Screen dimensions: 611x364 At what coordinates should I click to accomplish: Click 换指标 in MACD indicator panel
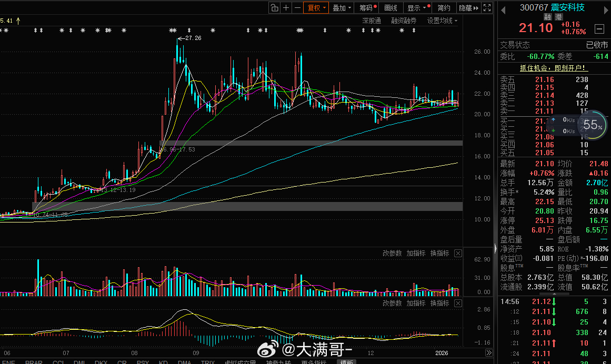click(x=439, y=303)
